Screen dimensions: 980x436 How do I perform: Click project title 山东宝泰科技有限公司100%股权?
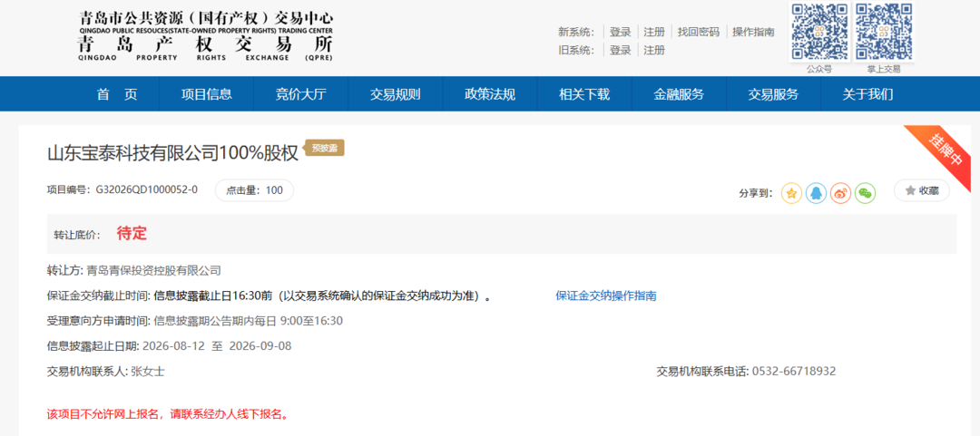coord(173,153)
